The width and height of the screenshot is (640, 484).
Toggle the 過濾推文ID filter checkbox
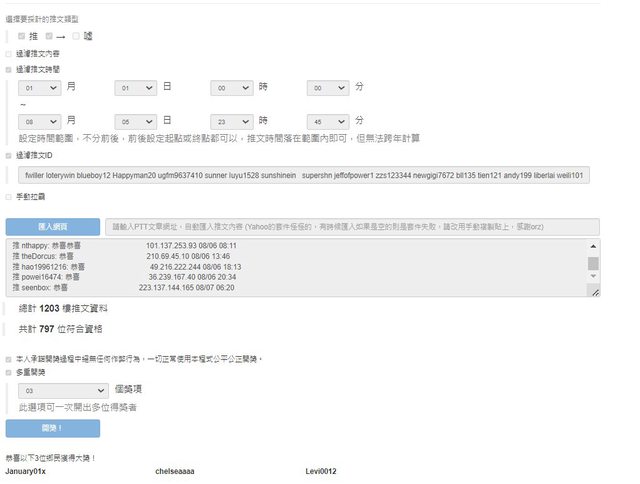click(x=9, y=156)
